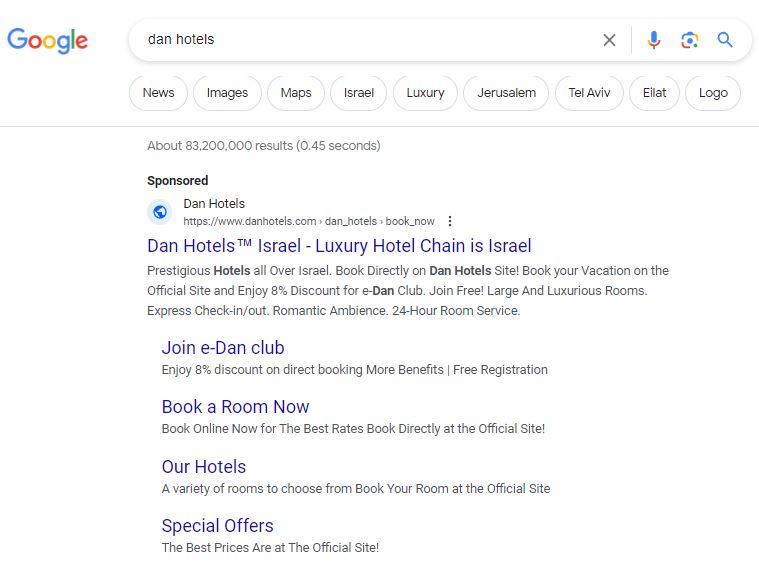The height and width of the screenshot is (569, 759).
Task: Filter results by Tel Aviv chip
Action: tap(589, 93)
